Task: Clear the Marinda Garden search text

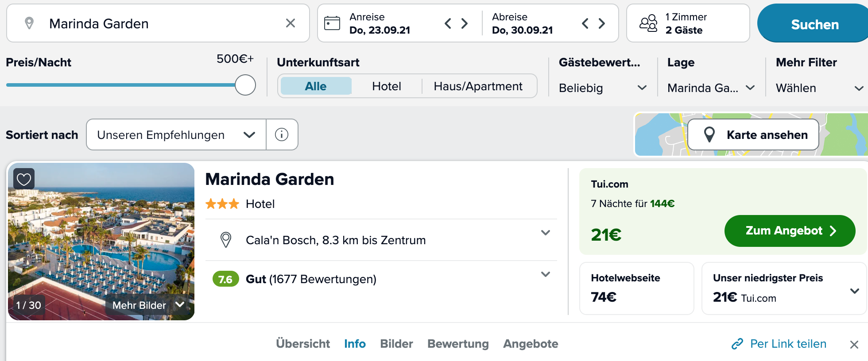Action: coord(291,23)
